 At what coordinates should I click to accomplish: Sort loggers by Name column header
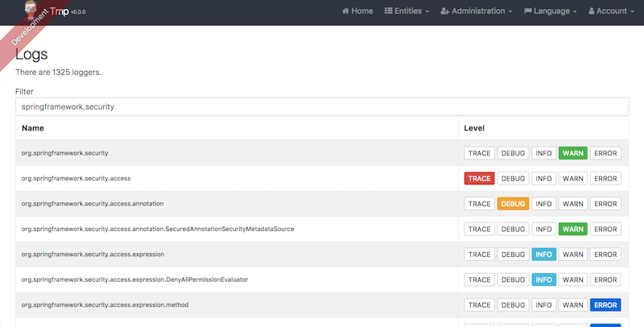click(33, 128)
